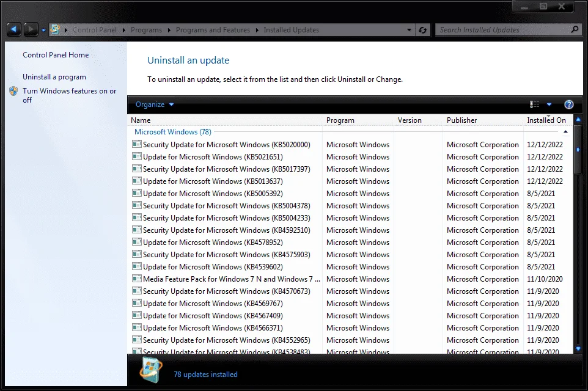Image resolution: width=588 pixels, height=391 pixels.
Task: Click icon of Update KB5005392
Action: tap(137, 193)
